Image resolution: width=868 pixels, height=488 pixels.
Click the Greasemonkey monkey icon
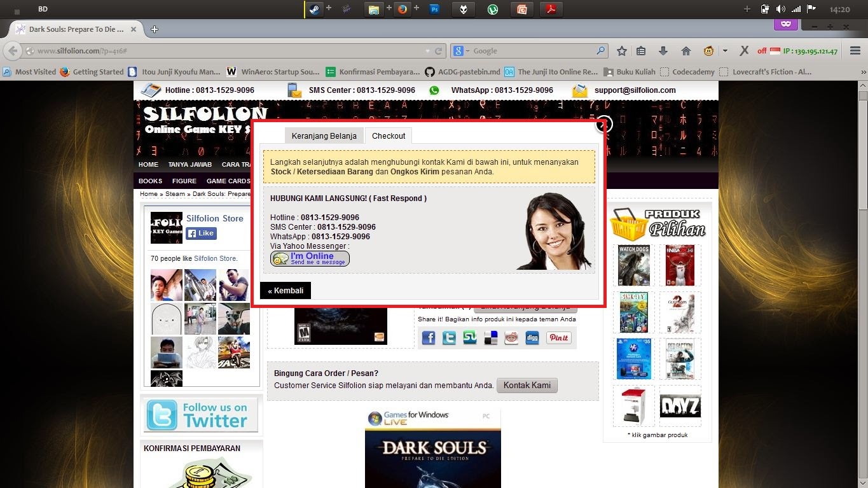[708, 51]
